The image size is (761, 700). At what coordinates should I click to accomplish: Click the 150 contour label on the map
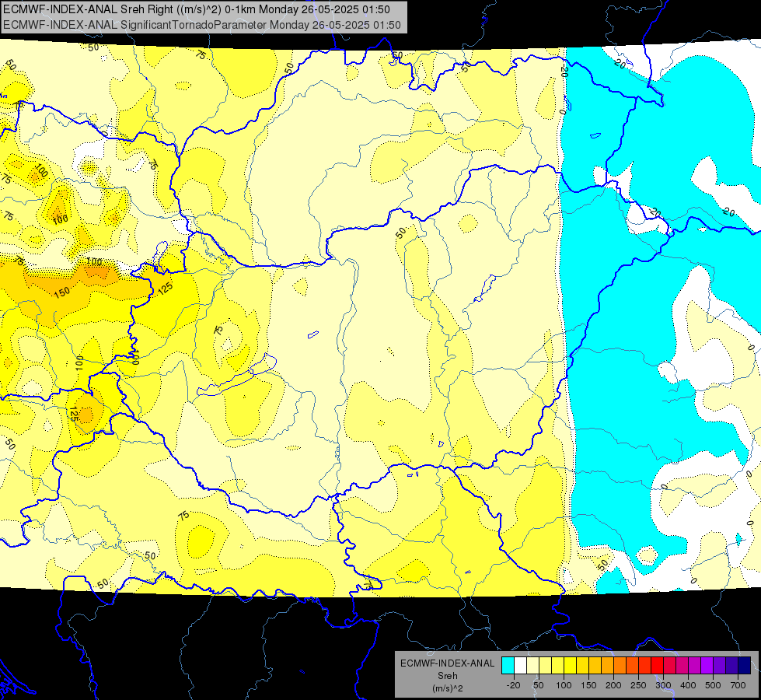[62, 292]
